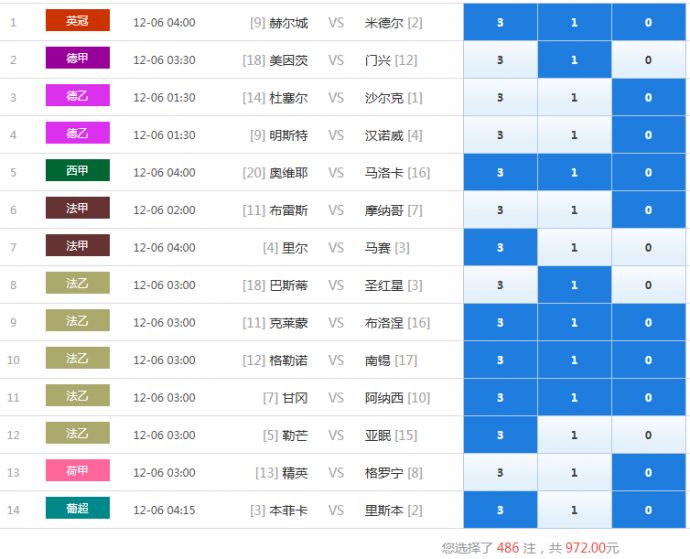
Task: Click the 972.00元 total amount text
Action: coord(592,548)
